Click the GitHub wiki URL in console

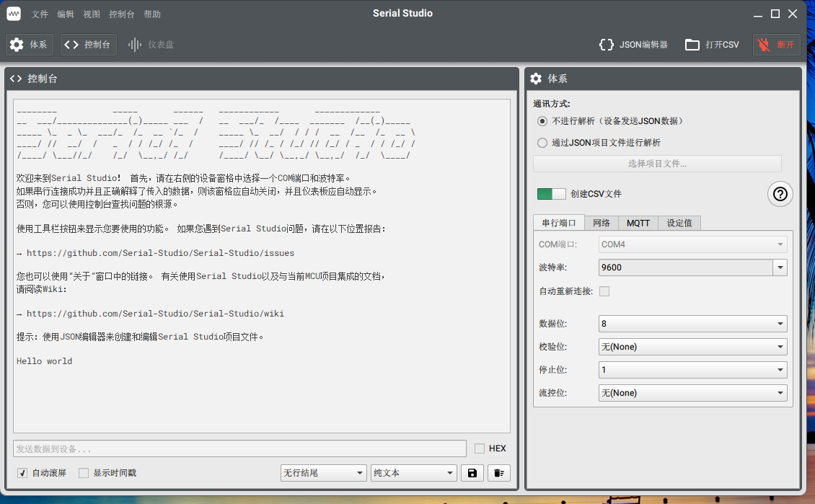155,314
